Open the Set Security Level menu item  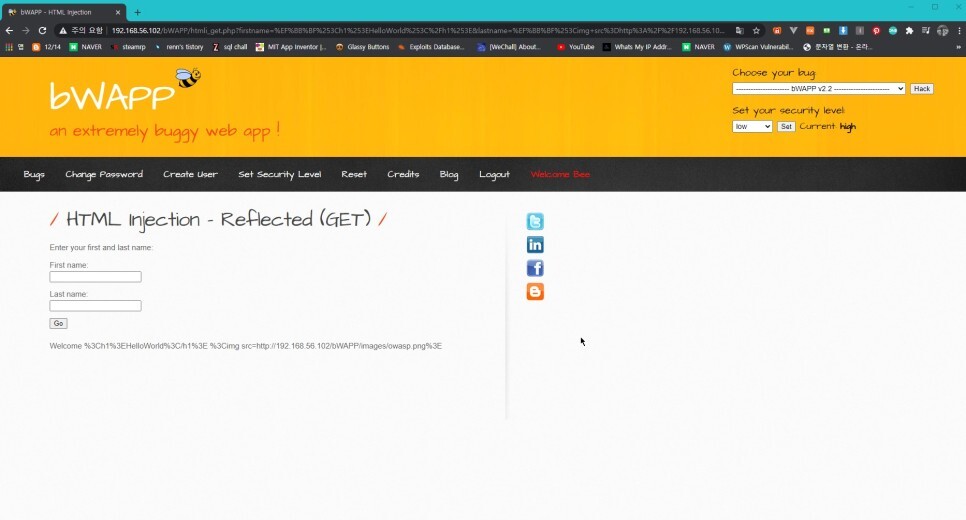pos(280,174)
